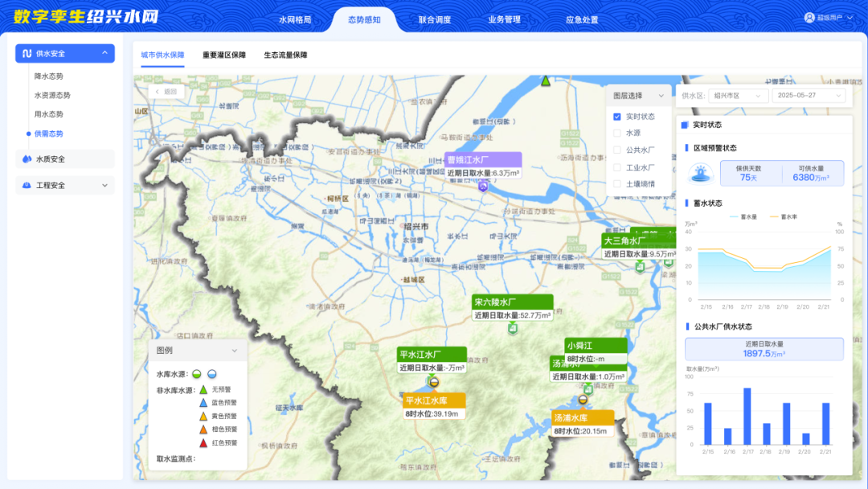
Task: Select the 态势感知 top menu
Action: [x=364, y=20]
